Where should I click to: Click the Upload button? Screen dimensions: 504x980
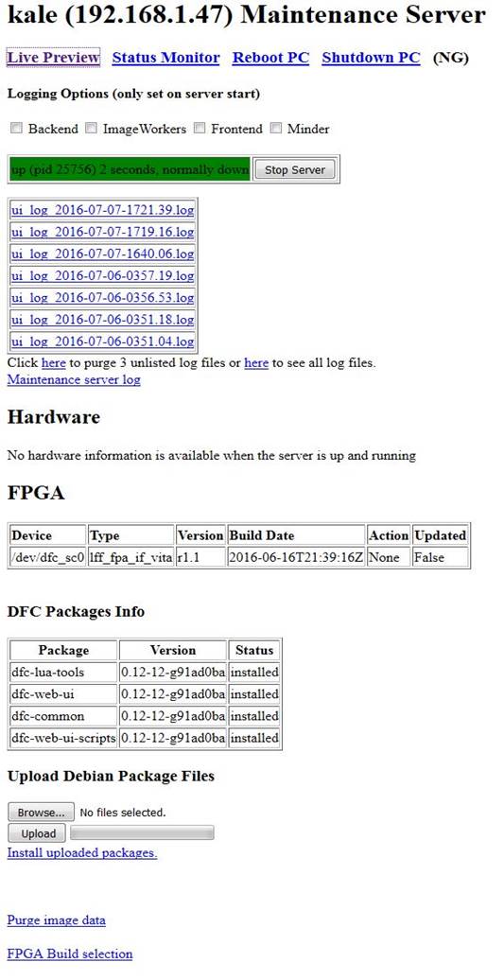point(38,833)
